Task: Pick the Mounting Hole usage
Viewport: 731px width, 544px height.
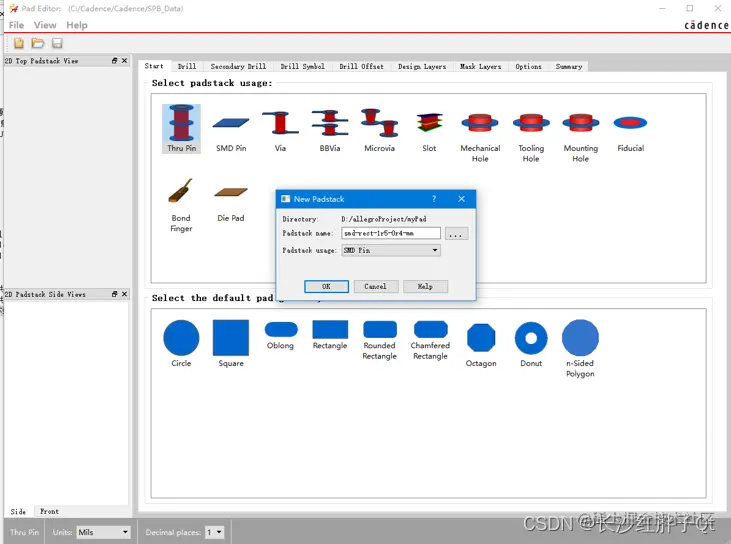Action: 580,138
